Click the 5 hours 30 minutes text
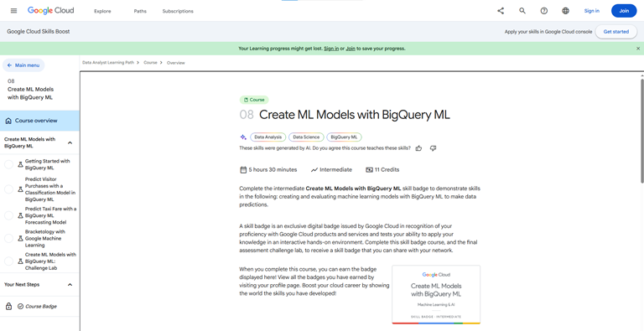 pyautogui.click(x=273, y=169)
